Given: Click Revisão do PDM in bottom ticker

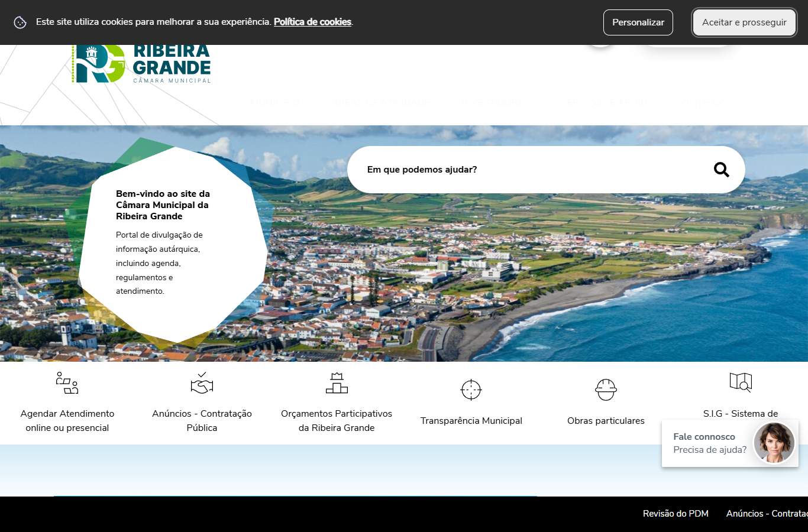Looking at the screenshot, I should pos(676,514).
